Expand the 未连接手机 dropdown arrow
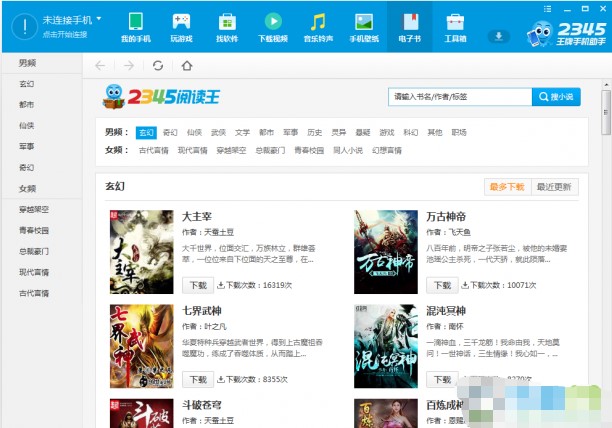This screenshot has height=428, width=612. [99, 18]
